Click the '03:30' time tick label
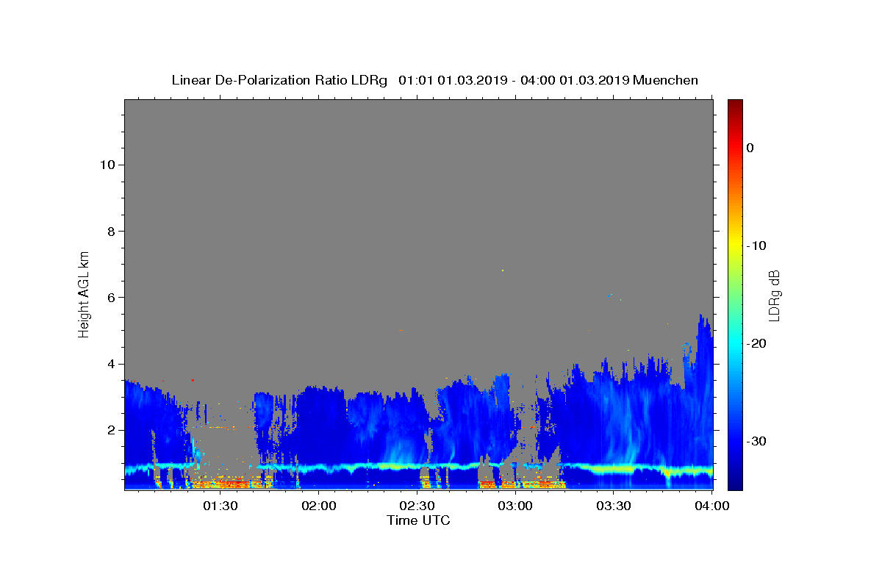 (614, 506)
